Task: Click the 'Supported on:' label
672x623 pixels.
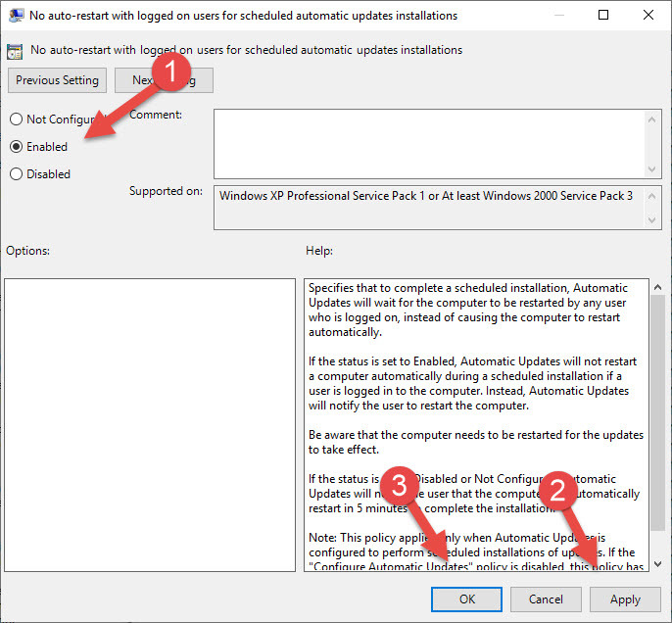Action: pos(166,191)
